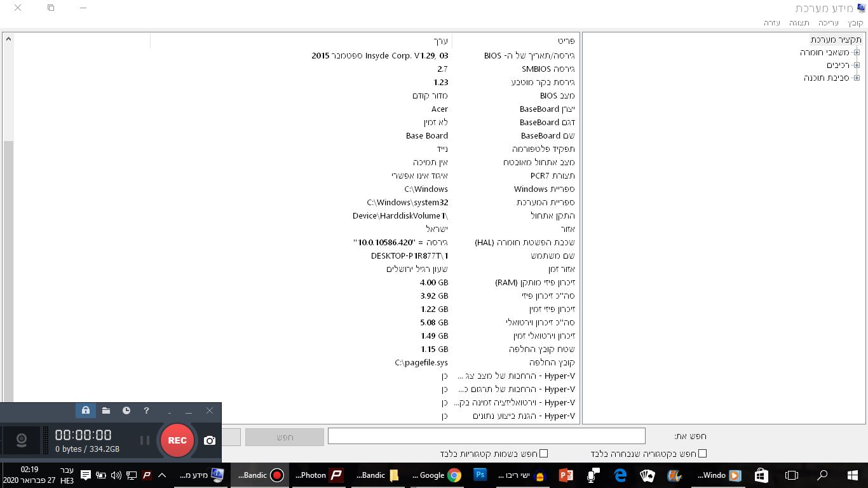This screenshot has height=488, width=868.
Task: Take a screenshot with Bandicam camera icon
Action: pos(210,440)
